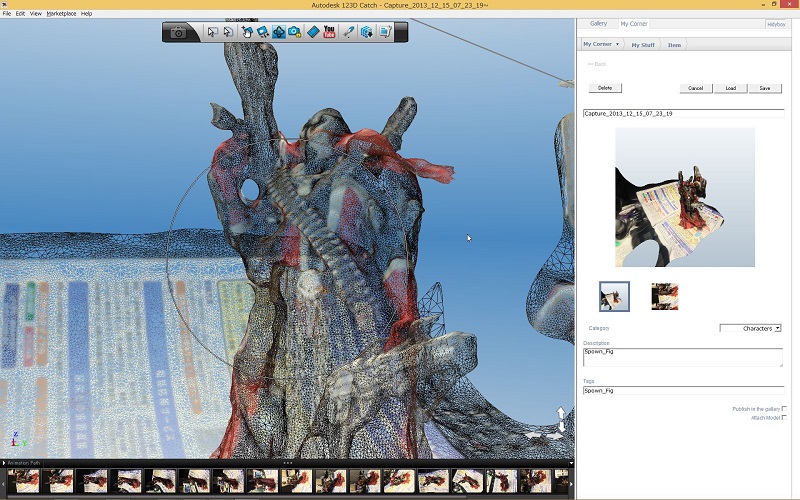Select the last fully visible filmstrip photo
The image size is (800, 500).
[x=535, y=481]
